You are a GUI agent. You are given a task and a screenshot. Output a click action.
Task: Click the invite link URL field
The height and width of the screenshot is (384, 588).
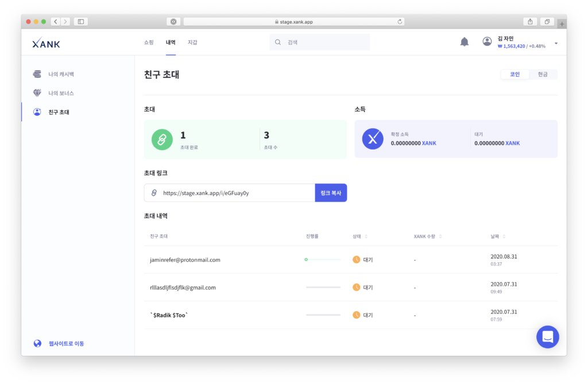point(230,193)
